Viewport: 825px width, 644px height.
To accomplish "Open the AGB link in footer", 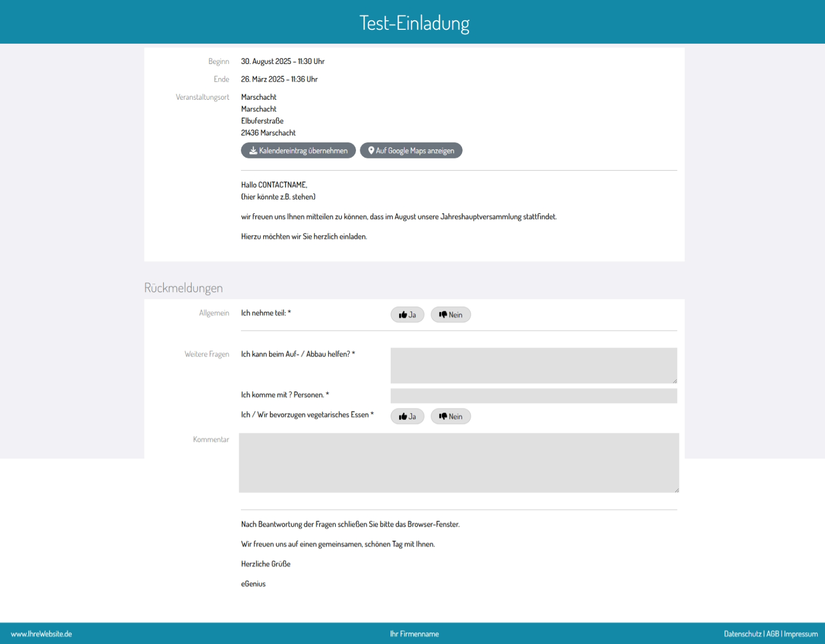I will tap(772, 634).
